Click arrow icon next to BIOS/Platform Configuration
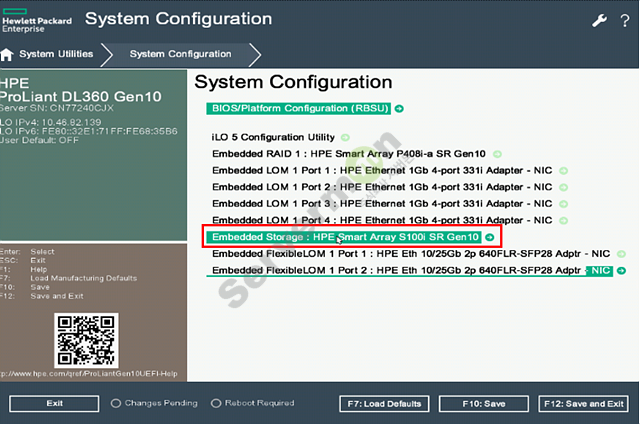Image resolution: width=640 pixels, height=424 pixels. [x=399, y=109]
